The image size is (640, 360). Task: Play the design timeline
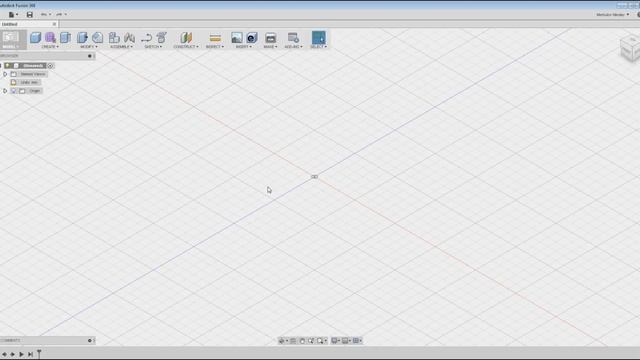tap(21, 354)
